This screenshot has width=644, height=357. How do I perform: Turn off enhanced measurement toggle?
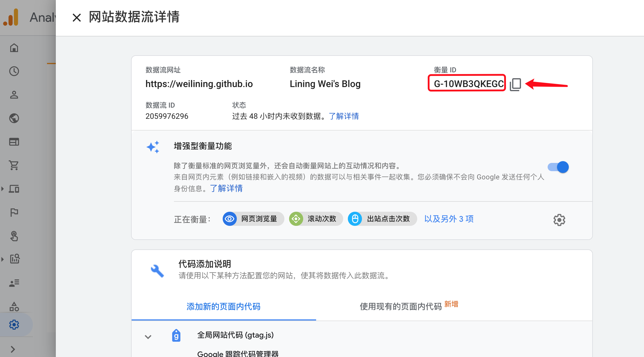pos(558,167)
